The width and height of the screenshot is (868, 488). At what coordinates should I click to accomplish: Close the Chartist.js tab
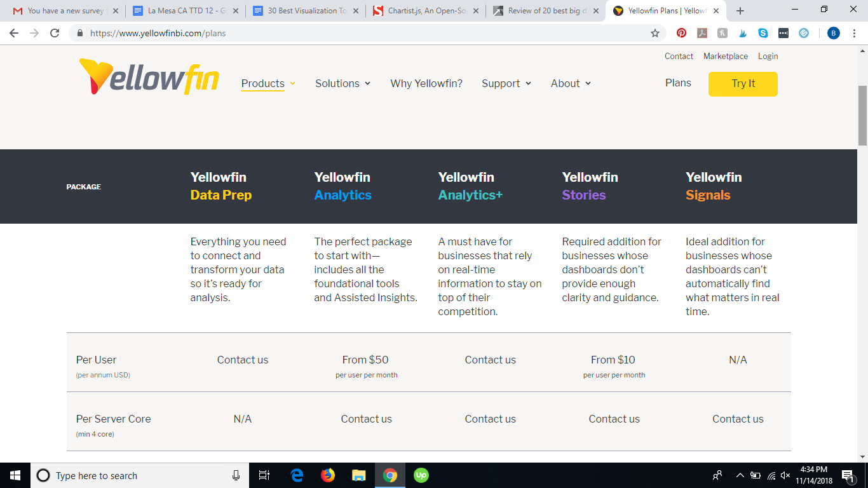point(475,11)
